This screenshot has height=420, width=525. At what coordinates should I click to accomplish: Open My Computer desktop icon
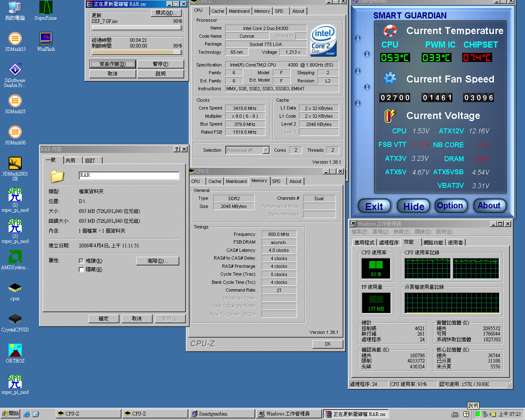click(15, 11)
